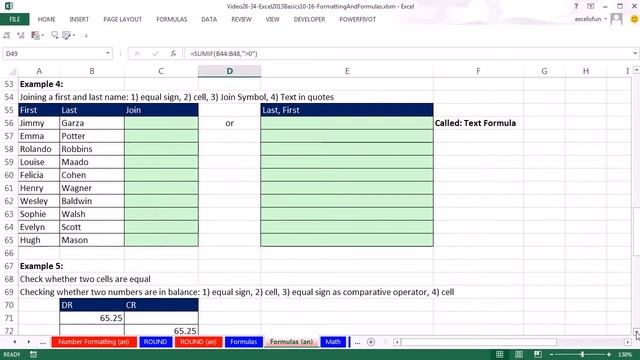640x360 pixels.
Task: Click the ellipsis before Number Formatting tab
Action: coord(43,342)
